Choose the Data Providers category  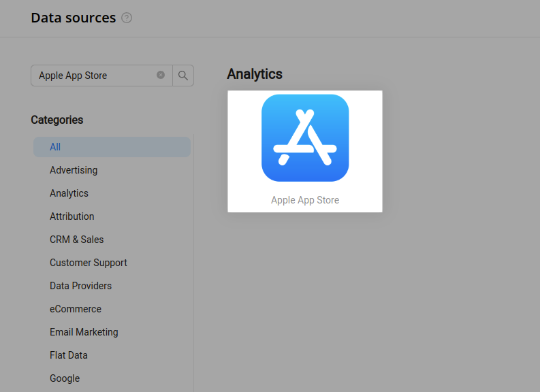(x=80, y=286)
